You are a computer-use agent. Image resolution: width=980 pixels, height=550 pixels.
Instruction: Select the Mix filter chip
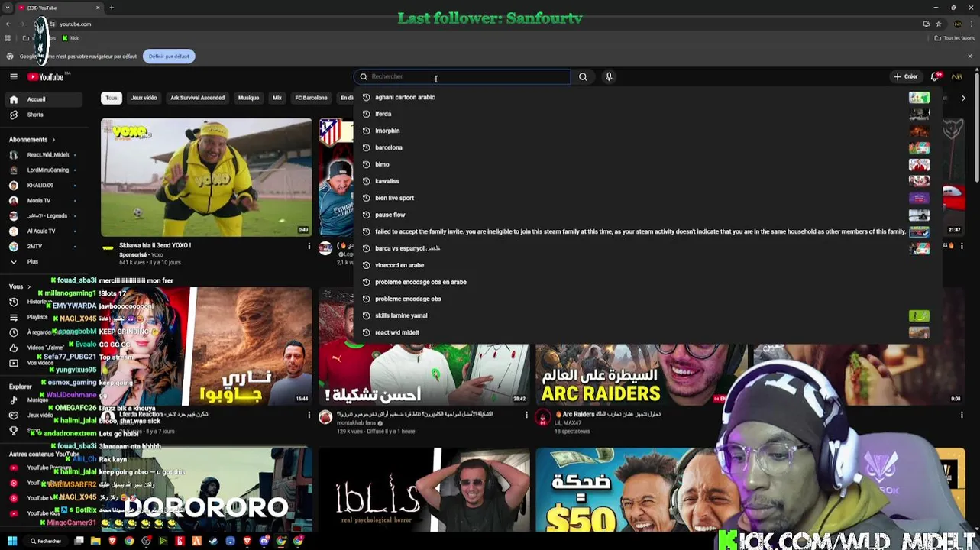[277, 98]
